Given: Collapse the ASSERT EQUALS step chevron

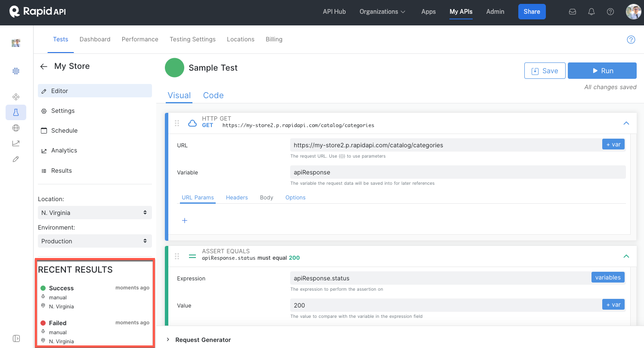Looking at the screenshot, I should tap(626, 256).
